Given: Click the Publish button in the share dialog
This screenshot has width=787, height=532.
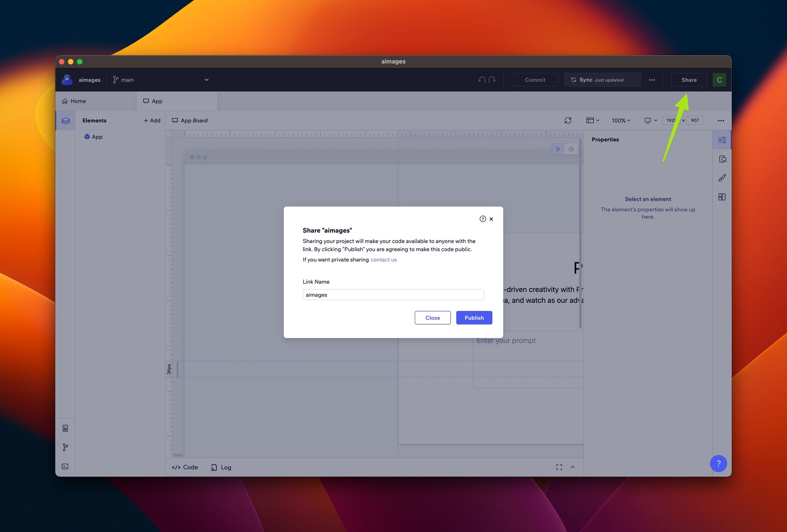Looking at the screenshot, I should (474, 318).
